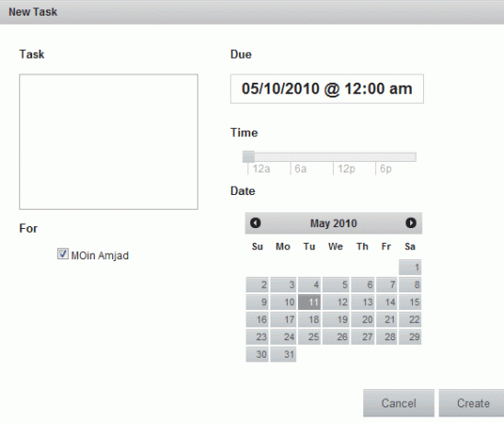This screenshot has height=423, width=504.
Task: Choose May 31 as the date
Action: point(283,354)
